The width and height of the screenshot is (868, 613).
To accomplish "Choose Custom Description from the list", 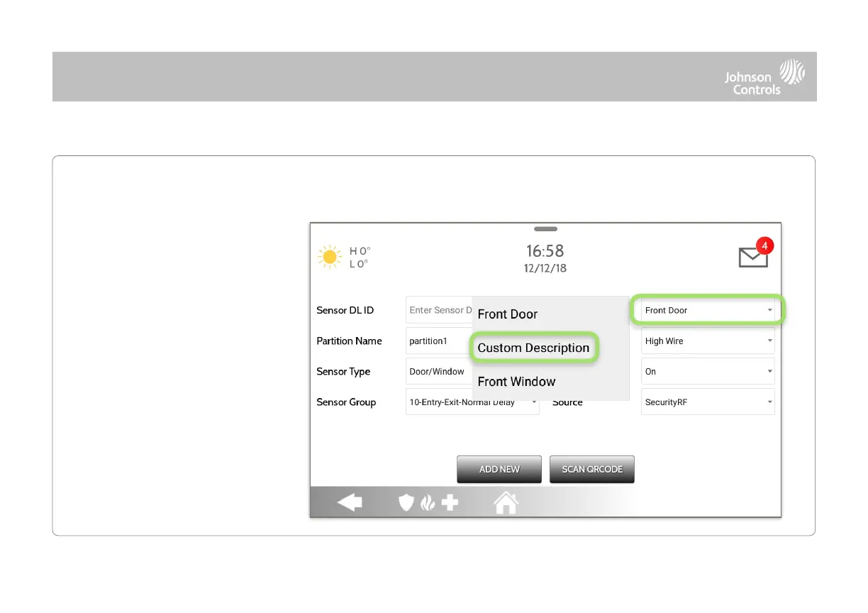I will coord(534,348).
